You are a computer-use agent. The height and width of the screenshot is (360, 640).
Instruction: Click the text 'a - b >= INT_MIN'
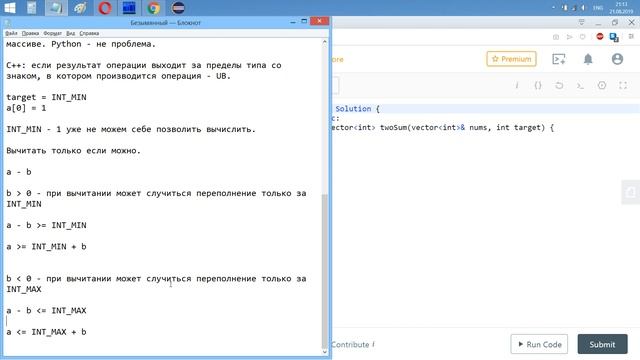(x=46, y=225)
